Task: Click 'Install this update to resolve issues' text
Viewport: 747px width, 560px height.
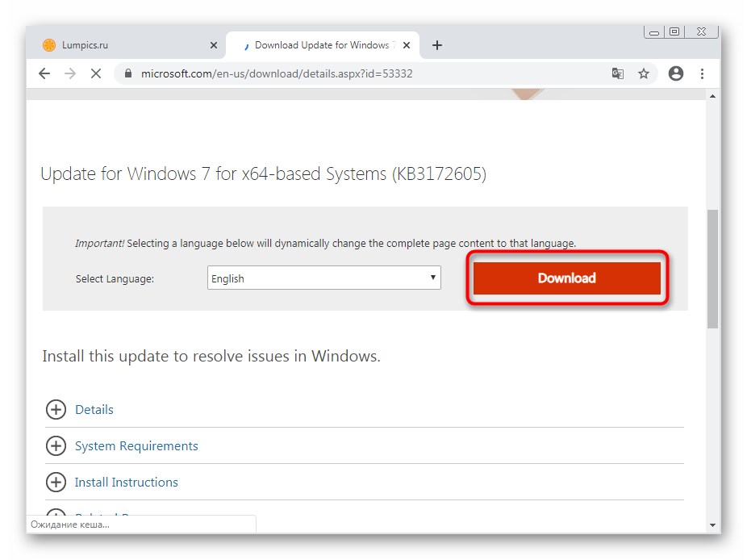Action: pyautogui.click(x=211, y=357)
